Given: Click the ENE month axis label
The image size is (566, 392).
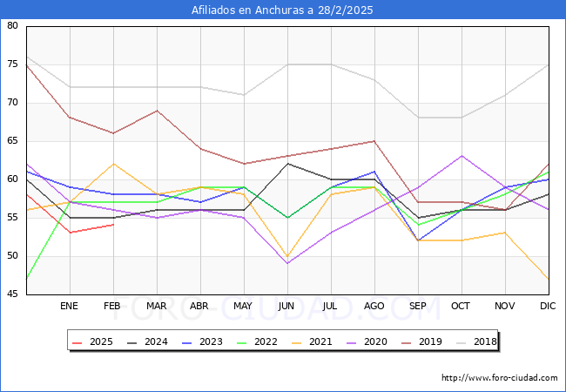Looking at the screenshot, I should tap(69, 306).
